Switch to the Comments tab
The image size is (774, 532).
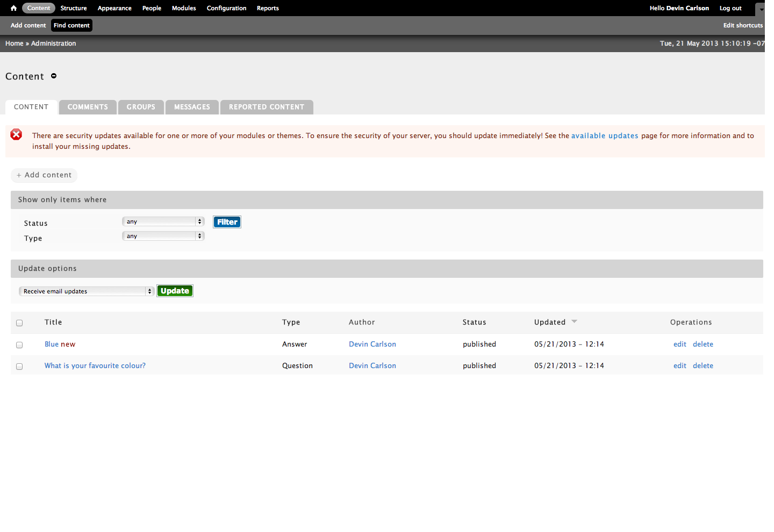point(88,107)
